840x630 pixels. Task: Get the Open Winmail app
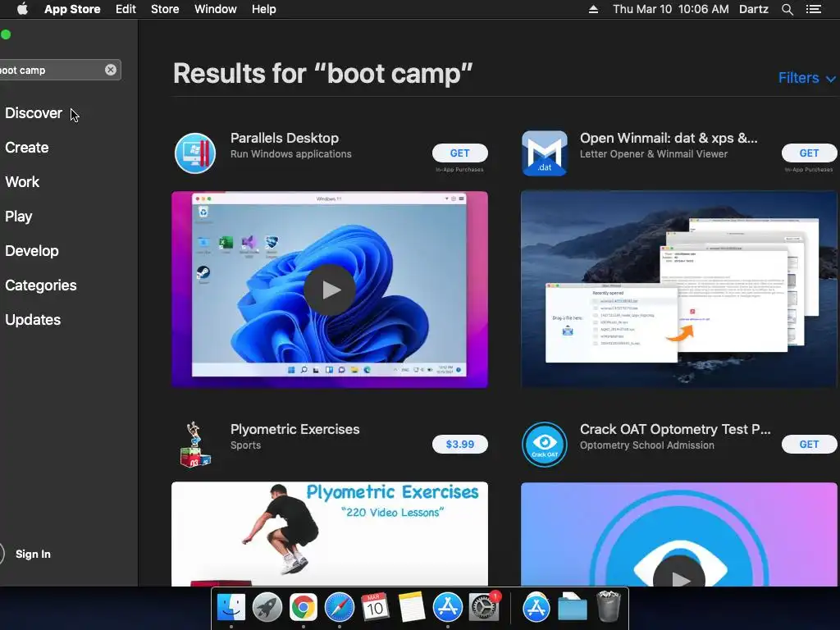[x=809, y=153]
